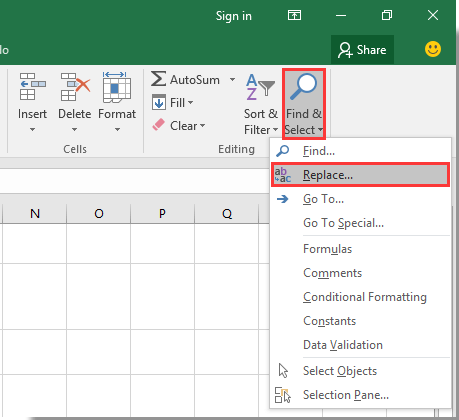
Task: Expand the AutoSum dropdown arrow
Action: (x=232, y=80)
